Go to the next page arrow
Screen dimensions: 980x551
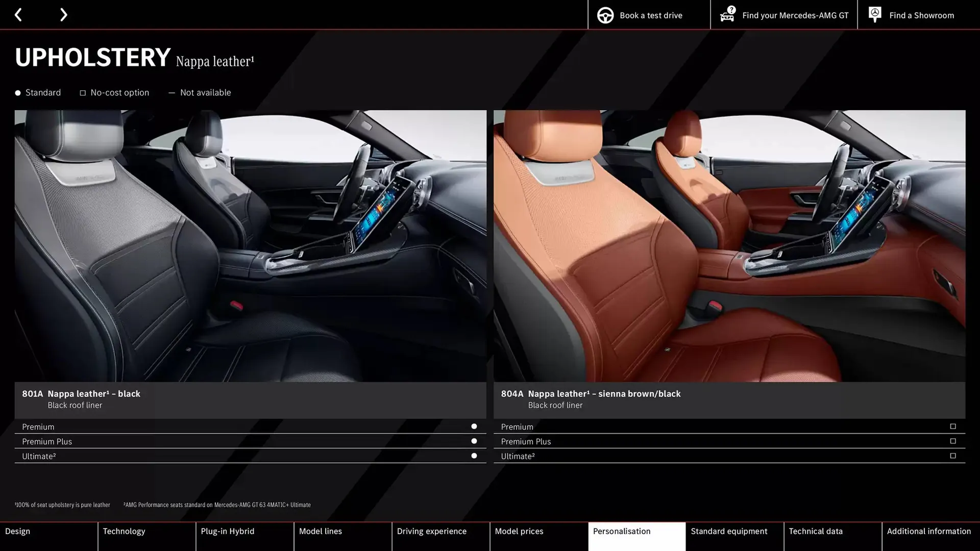63,15
